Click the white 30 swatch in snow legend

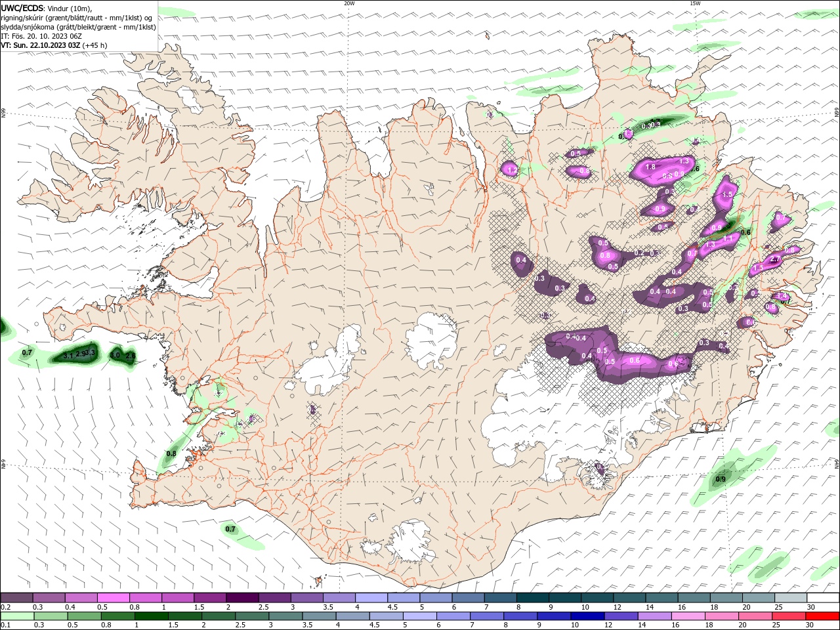click(x=822, y=598)
